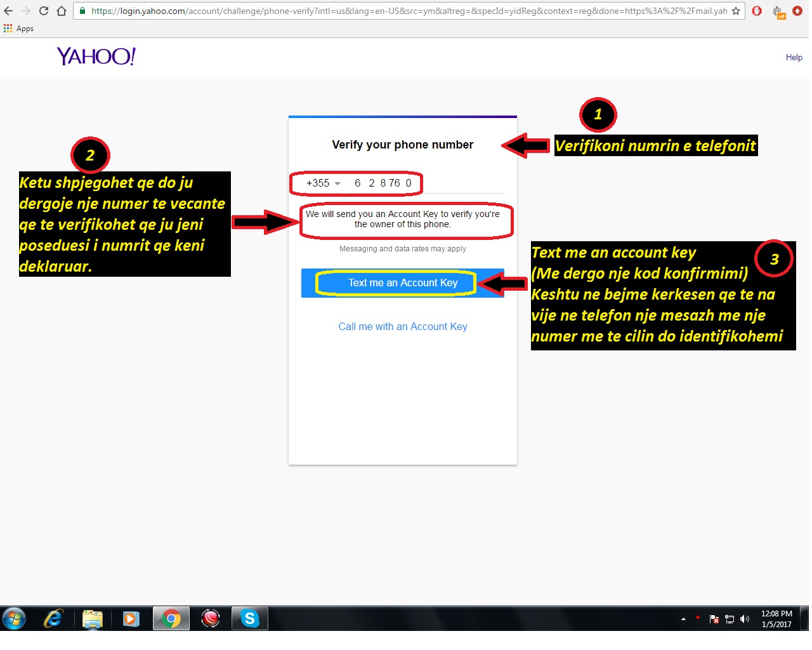
Task: Click the 'We will send you an Account Key' message
Action: [x=403, y=219]
